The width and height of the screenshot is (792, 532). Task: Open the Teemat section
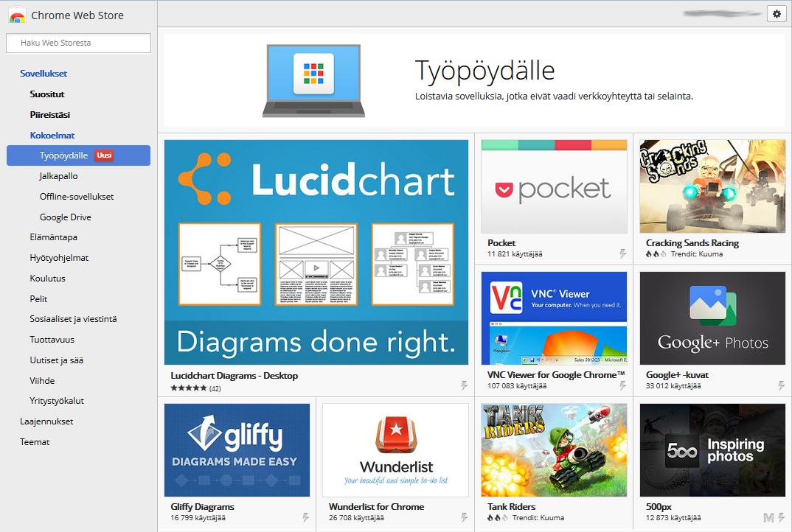pos(35,442)
